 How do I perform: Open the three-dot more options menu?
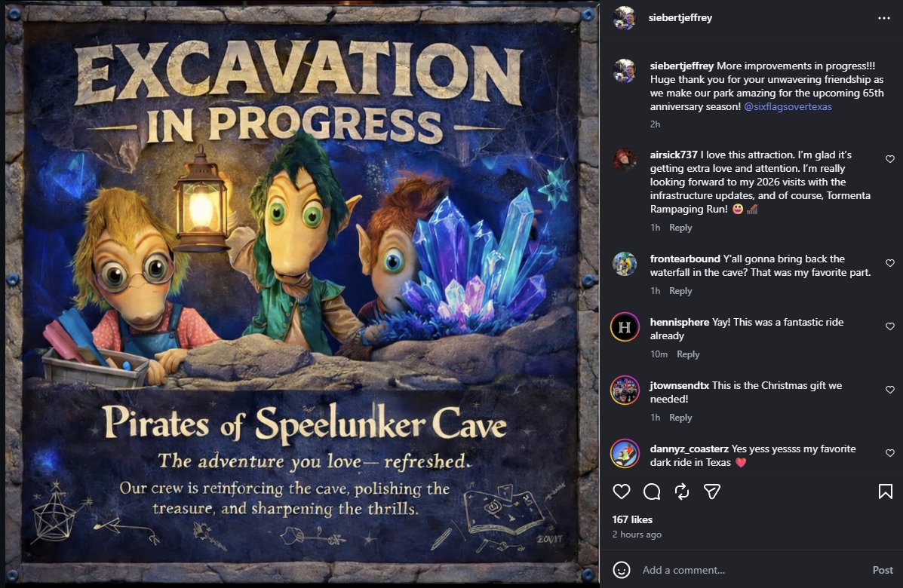click(x=884, y=18)
